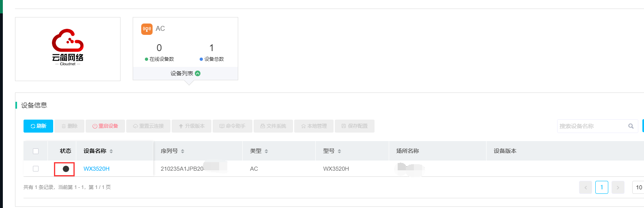This screenshot has height=208, width=644.
Task: Select the WX3520H row checkbox
Action: pyautogui.click(x=36, y=169)
